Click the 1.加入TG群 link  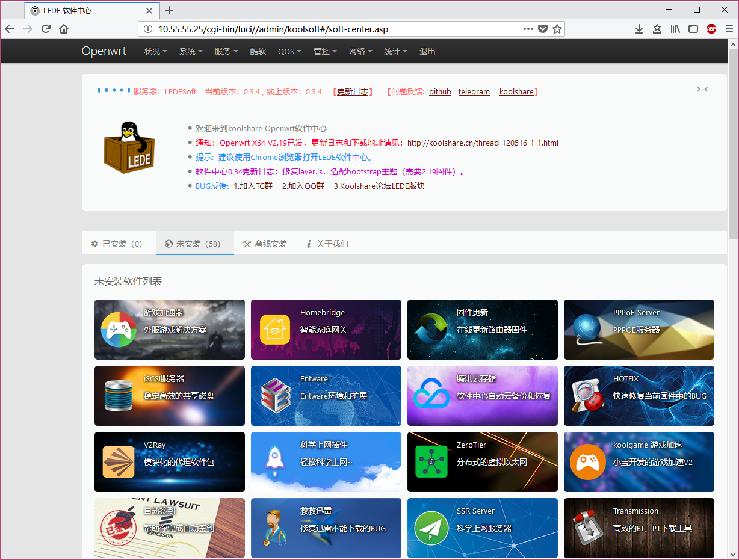click(253, 186)
